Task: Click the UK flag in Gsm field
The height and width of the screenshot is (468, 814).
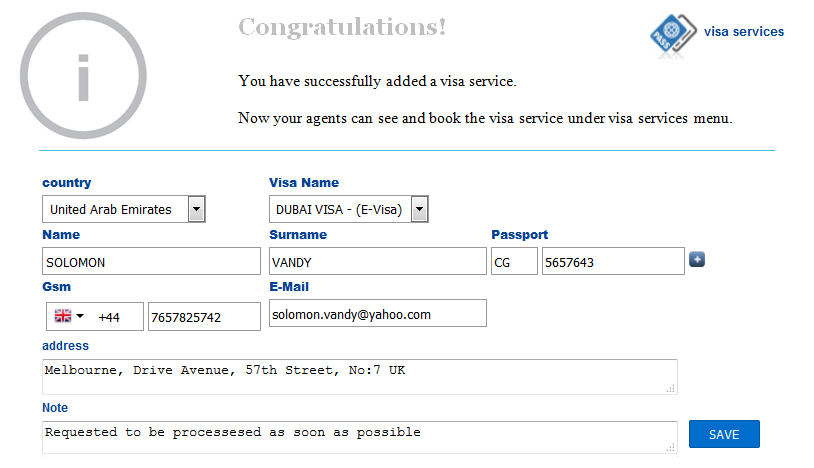Action: 63,315
